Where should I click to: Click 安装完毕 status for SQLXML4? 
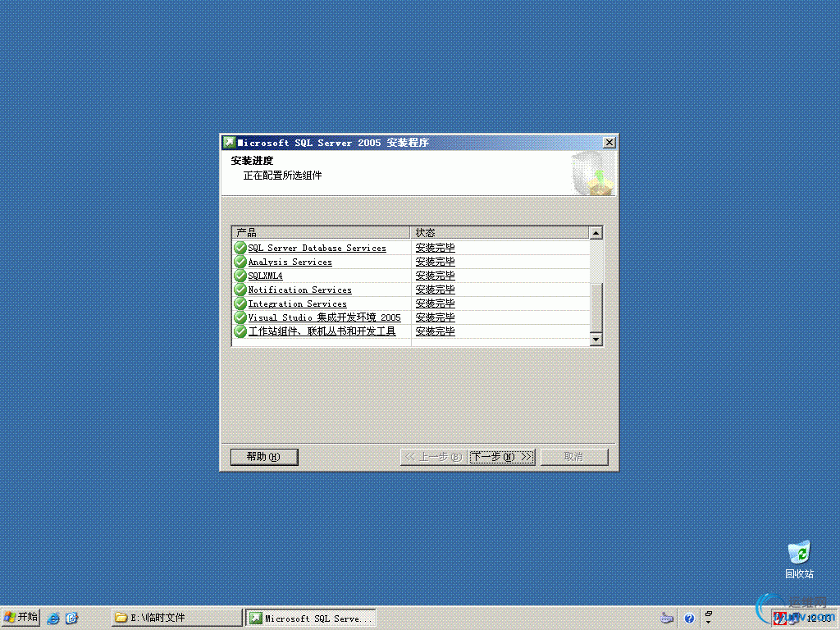(x=435, y=276)
